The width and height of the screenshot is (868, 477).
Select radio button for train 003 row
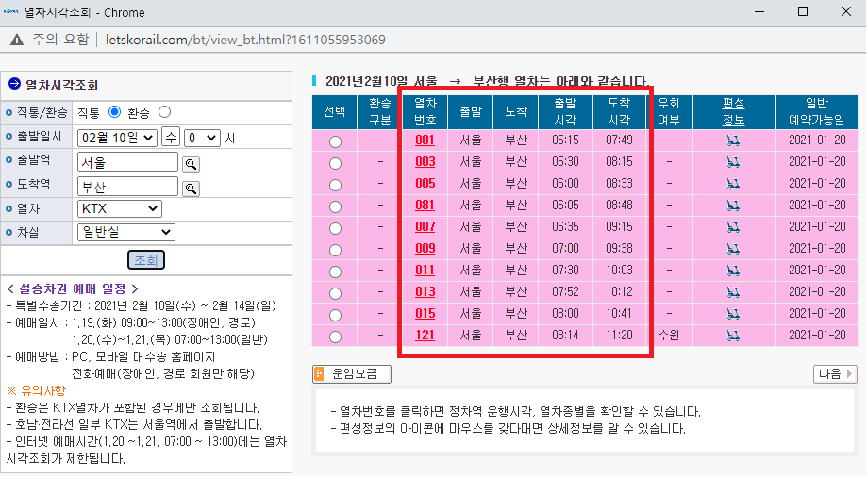coord(335,163)
